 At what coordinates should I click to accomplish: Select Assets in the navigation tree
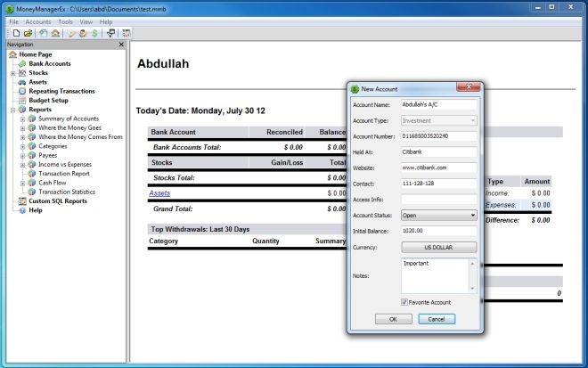pyautogui.click(x=38, y=82)
